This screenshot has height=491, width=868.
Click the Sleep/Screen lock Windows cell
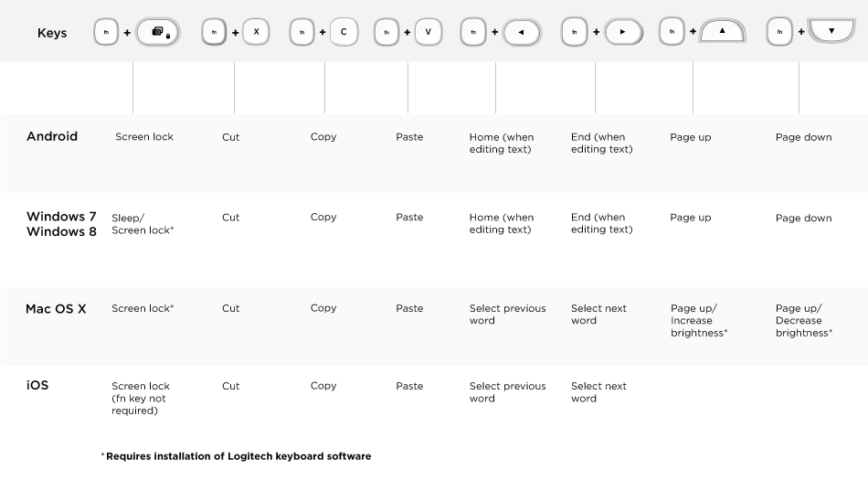143,224
